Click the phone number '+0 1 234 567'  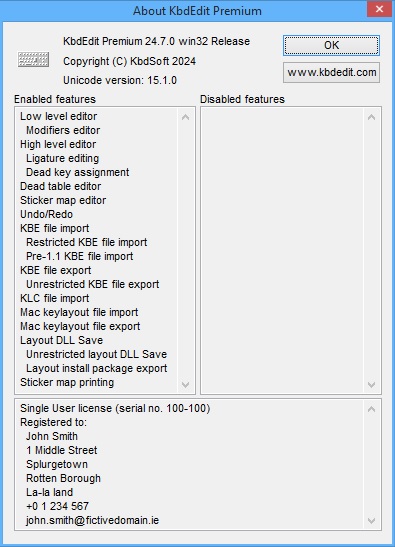57,506
